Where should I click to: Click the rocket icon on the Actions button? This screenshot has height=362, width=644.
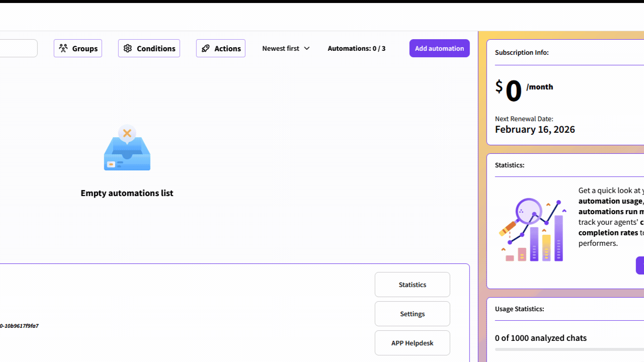point(206,48)
